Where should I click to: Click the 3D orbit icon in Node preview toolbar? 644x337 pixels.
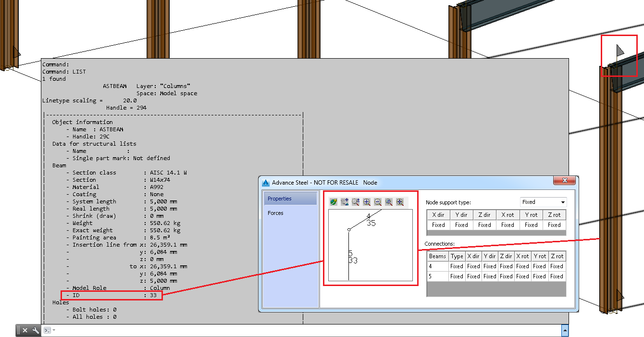click(334, 202)
